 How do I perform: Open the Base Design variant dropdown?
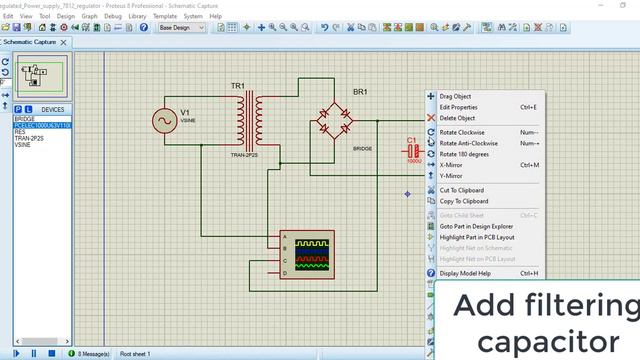(x=181, y=27)
